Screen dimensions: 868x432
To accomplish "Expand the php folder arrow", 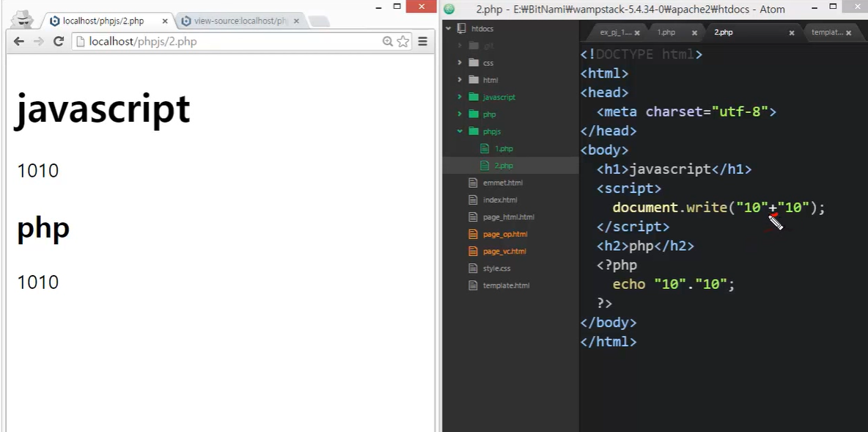I will click(x=460, y=114).
